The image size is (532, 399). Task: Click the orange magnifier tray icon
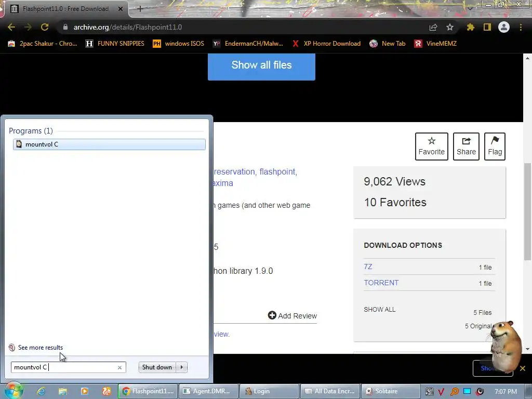[454, 392]
